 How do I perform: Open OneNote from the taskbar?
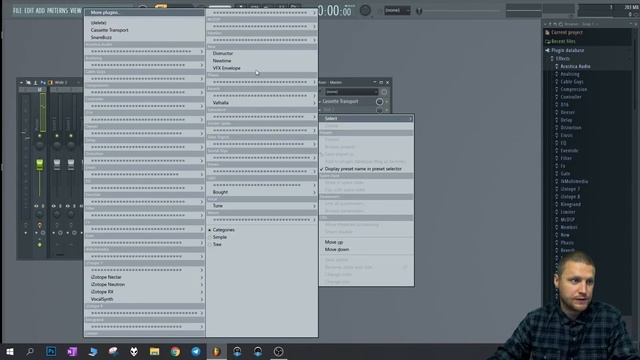72,351
